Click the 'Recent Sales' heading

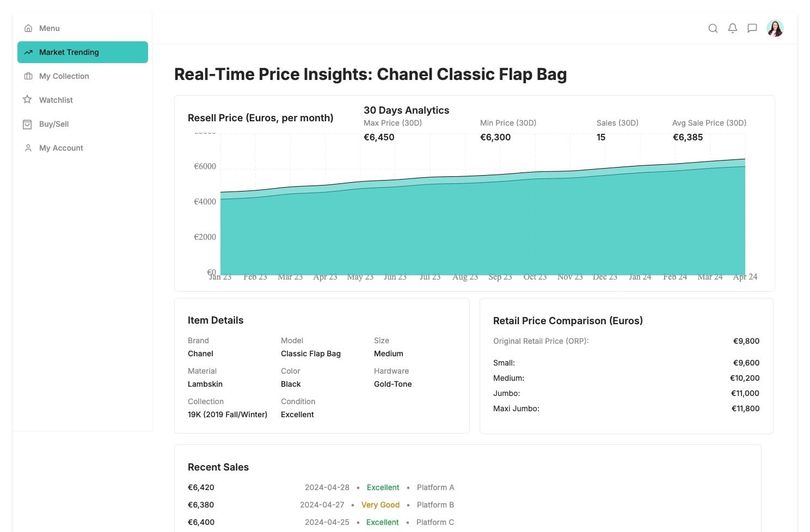click(218, 467)
